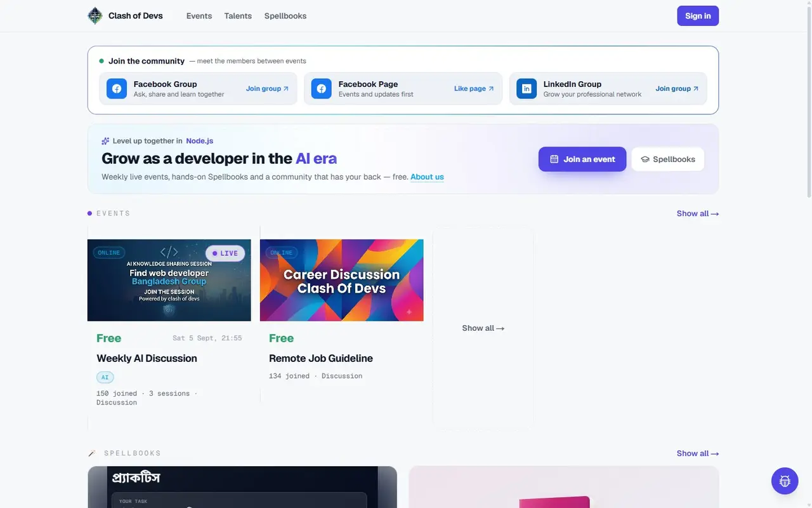Image resolution: width=812 pixels, height=508 pixels.
Task: Click the LinkedIn Group card title
Action: (572, 84)
